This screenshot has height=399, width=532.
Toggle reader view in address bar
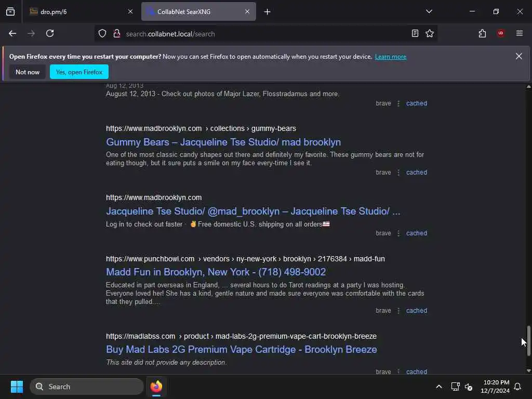[415, 34]
